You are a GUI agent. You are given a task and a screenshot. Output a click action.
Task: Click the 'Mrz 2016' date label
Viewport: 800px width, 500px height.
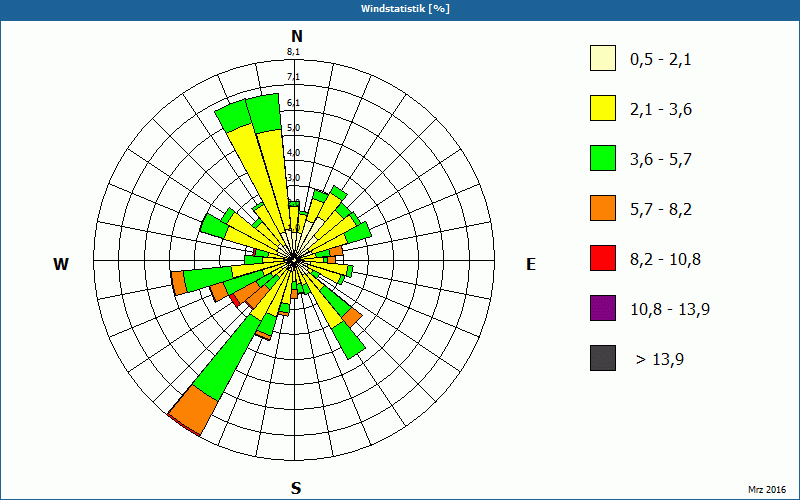click(x=767, y=490)
